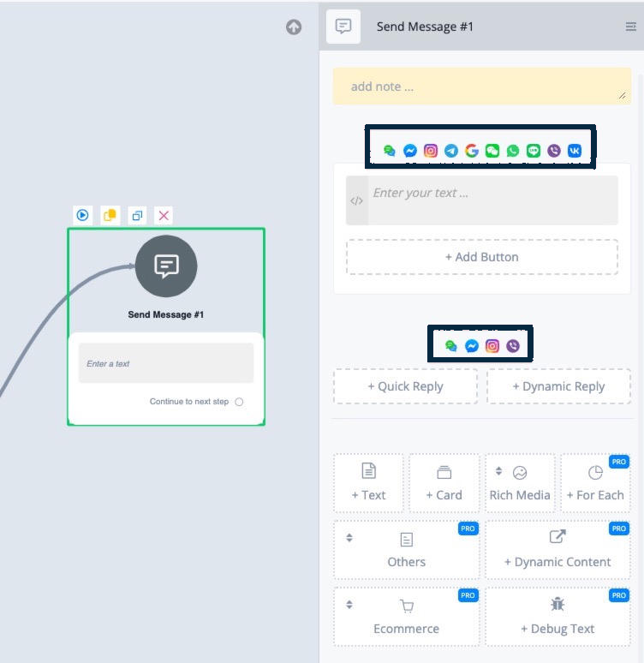Expand the Ecommerce options

point(407,617)
